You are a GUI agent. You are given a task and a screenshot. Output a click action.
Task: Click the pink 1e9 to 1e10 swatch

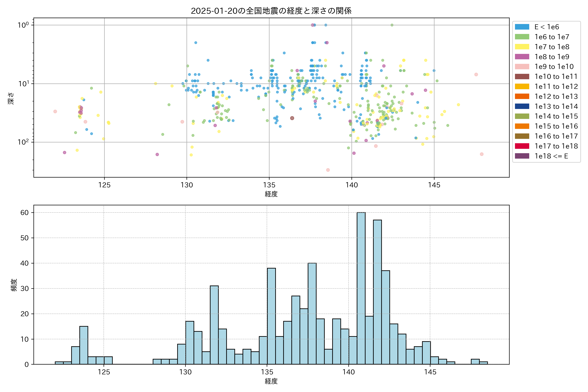(x=522, y=67)
